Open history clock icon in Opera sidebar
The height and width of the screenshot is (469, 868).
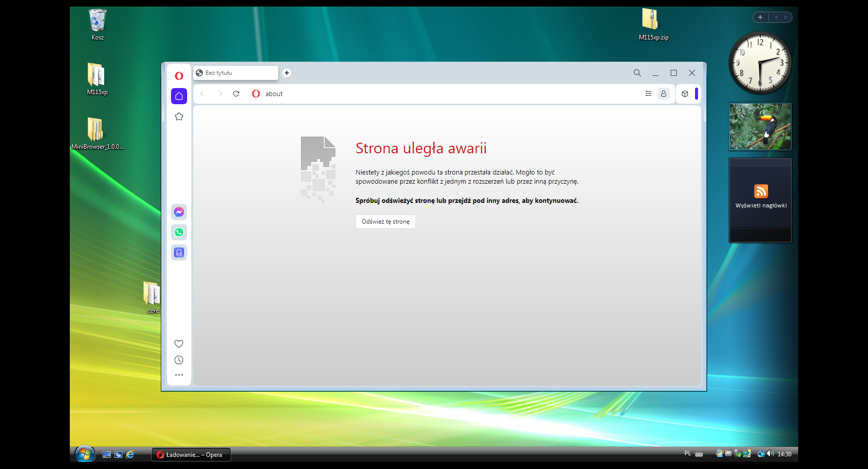pos(179,360)
